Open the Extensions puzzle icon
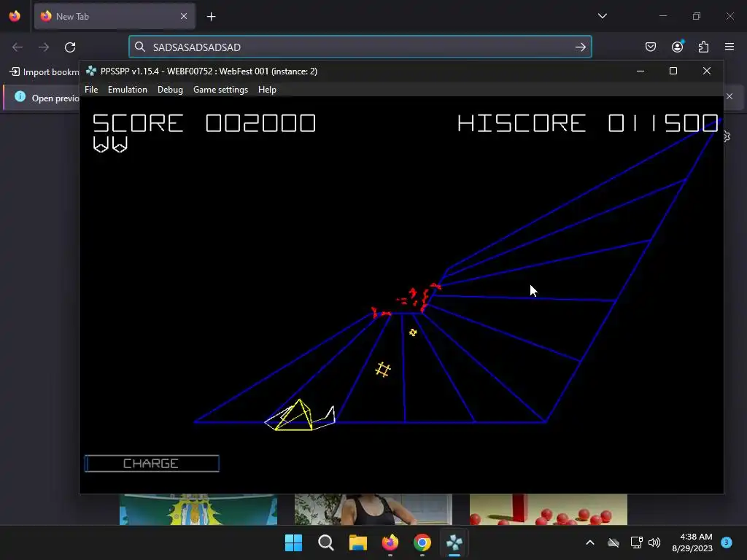This screenshot has height=560, width=747. point(703,47)
